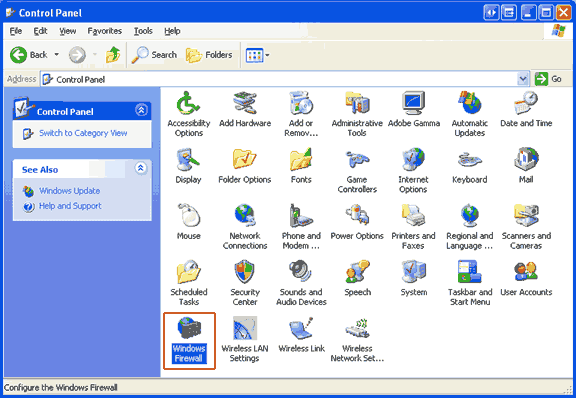This screenshot has height=398, width=576.
Task: Open the Edit menu
Action: coord(40,31)
